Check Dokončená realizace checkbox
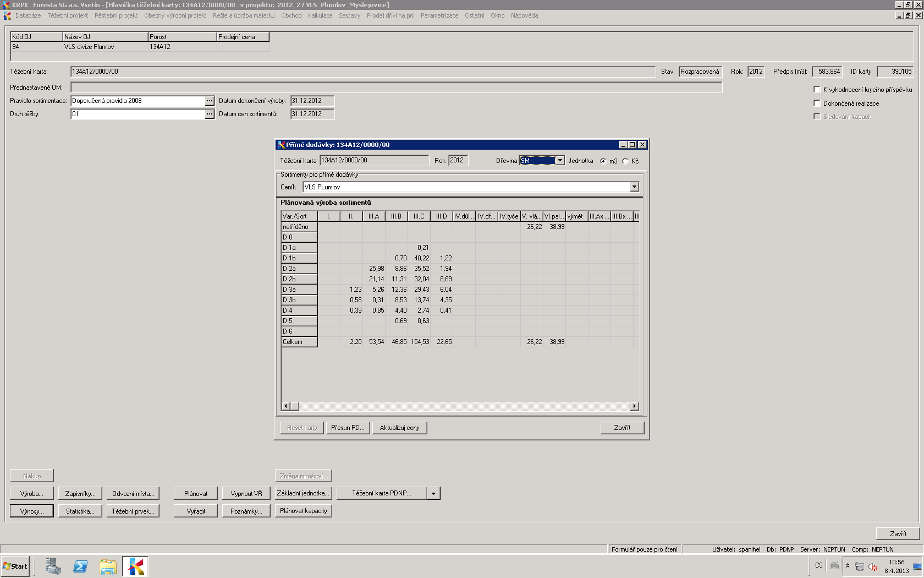924x578 pixels. click(817, 103)
